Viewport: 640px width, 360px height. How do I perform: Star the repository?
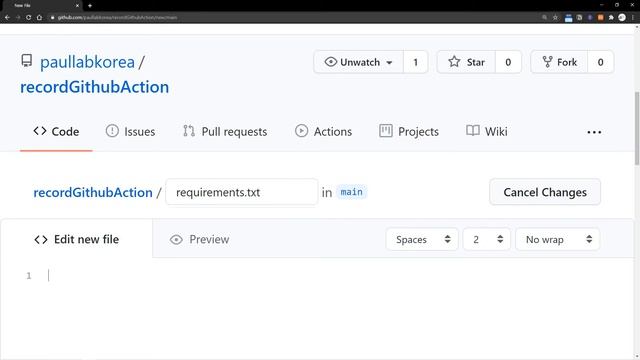(x=466, y=62)
